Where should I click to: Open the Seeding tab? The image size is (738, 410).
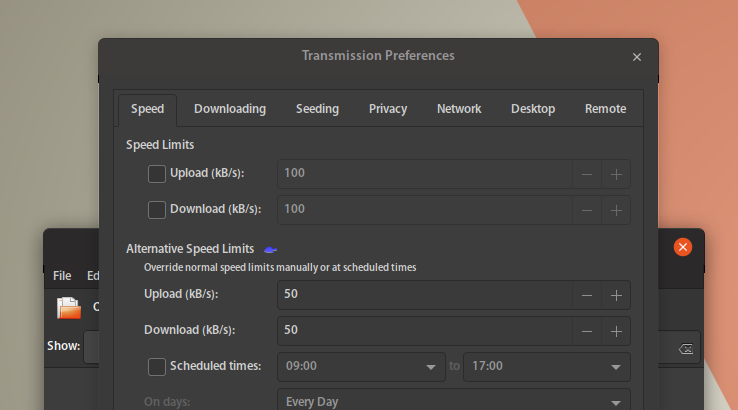(317, 109)
